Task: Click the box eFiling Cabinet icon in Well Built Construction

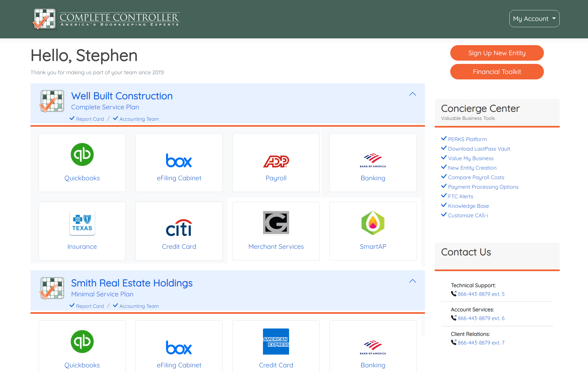Action: click(x=179, y=160)
